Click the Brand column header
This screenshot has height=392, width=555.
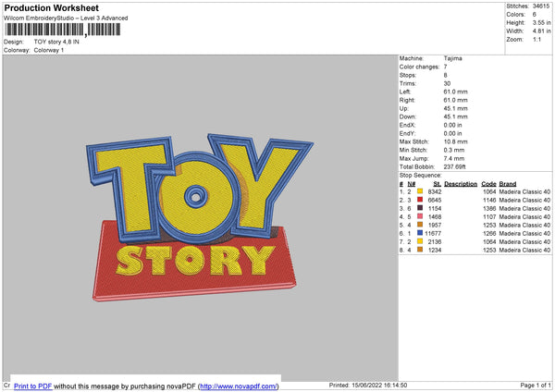[508, 184]
